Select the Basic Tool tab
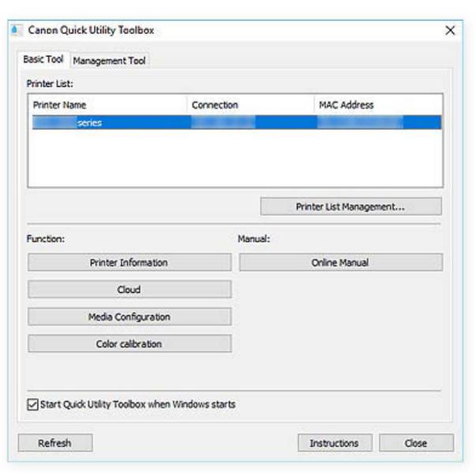The image size is (476, 473). point(43,60)
